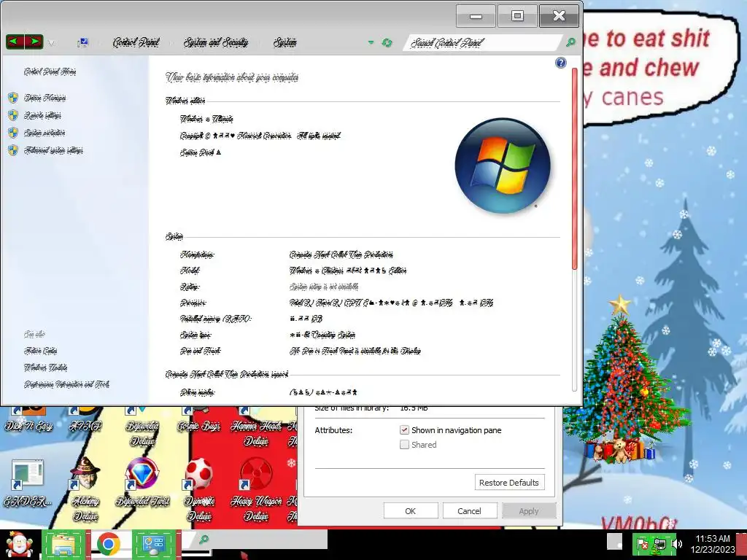747x560 pixels.
Task: Open the ENDER desktop shortcut
Action: pos(27,482)
